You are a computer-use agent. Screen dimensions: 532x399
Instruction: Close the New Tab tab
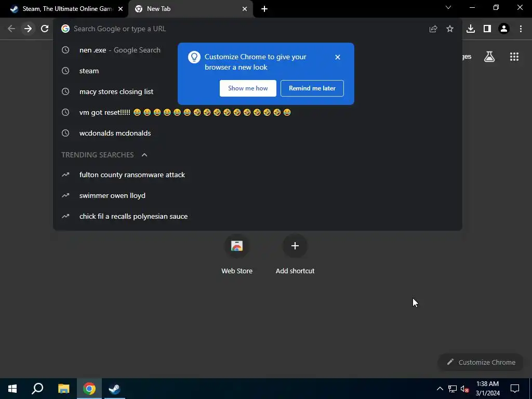click(x=245, y=9)
